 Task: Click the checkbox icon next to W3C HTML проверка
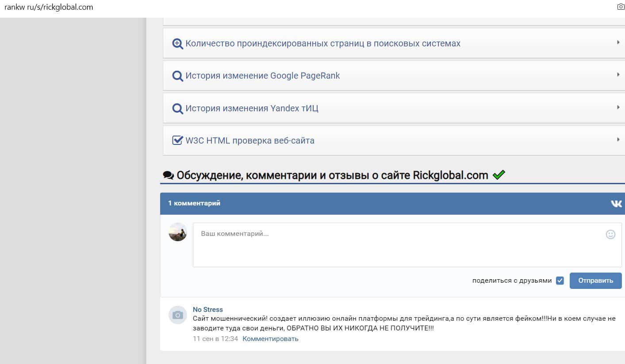(x=177, y=140)
